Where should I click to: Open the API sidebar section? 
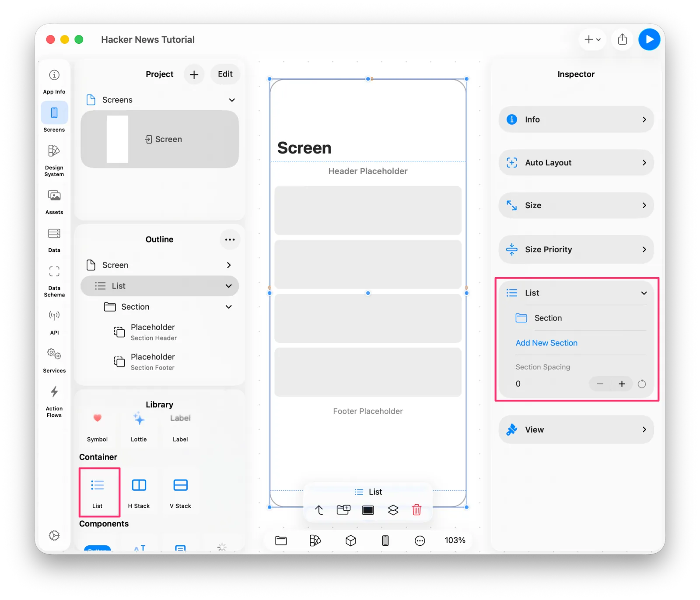(54, 322)
